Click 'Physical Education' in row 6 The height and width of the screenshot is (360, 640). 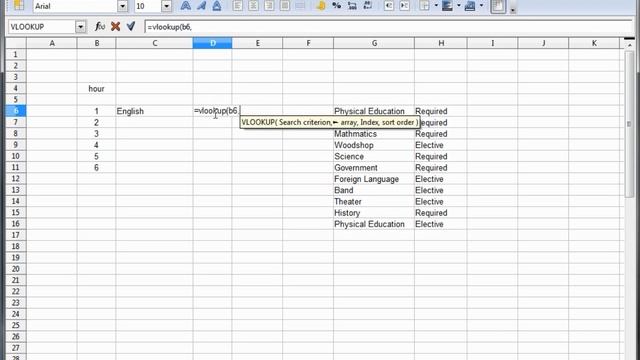374,111
